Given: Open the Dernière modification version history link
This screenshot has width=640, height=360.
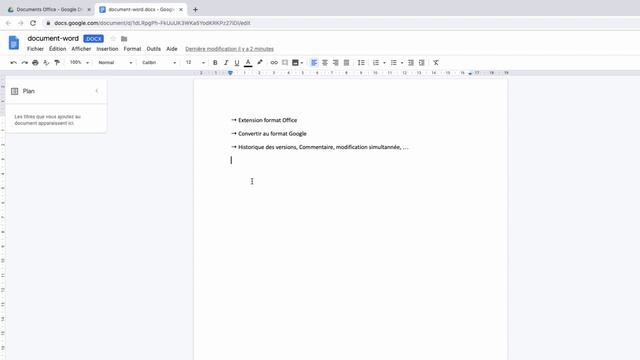Looking at the screenshot, I should 229,49.
